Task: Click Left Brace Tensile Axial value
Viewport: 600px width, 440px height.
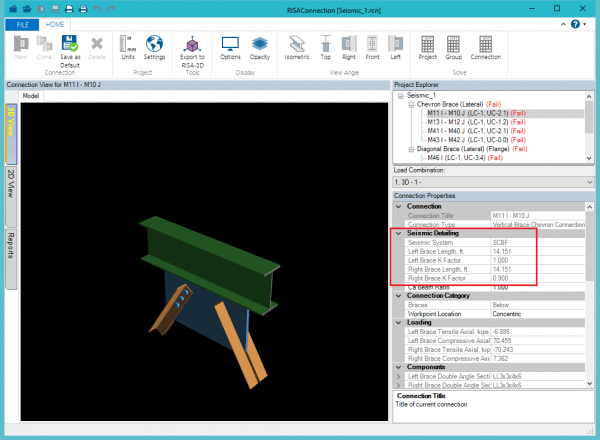Action: [x=538, y=332]
